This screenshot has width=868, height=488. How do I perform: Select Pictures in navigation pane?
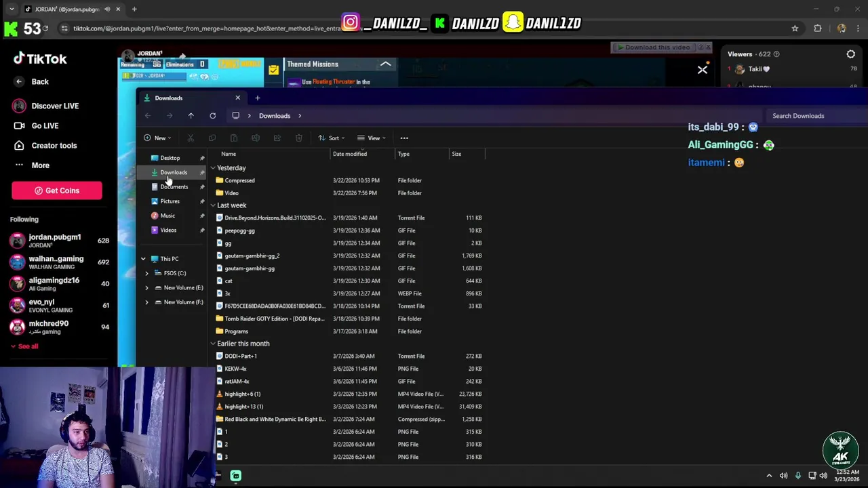pos(170,201)
